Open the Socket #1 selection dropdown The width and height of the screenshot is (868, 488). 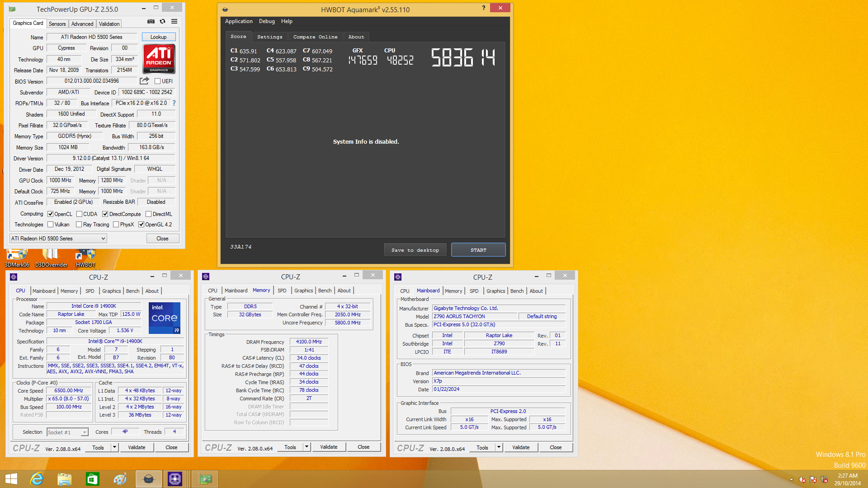click(67, 432)
